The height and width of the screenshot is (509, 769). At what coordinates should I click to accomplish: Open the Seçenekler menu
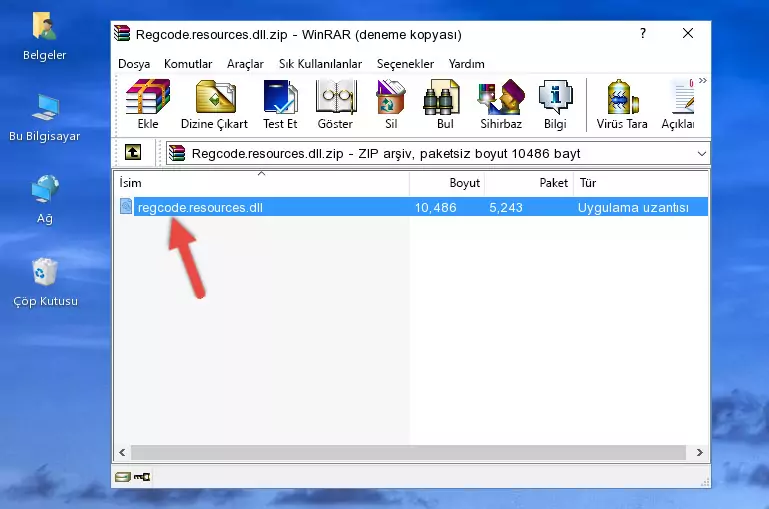pyautogui.click(x=405, y=64)
